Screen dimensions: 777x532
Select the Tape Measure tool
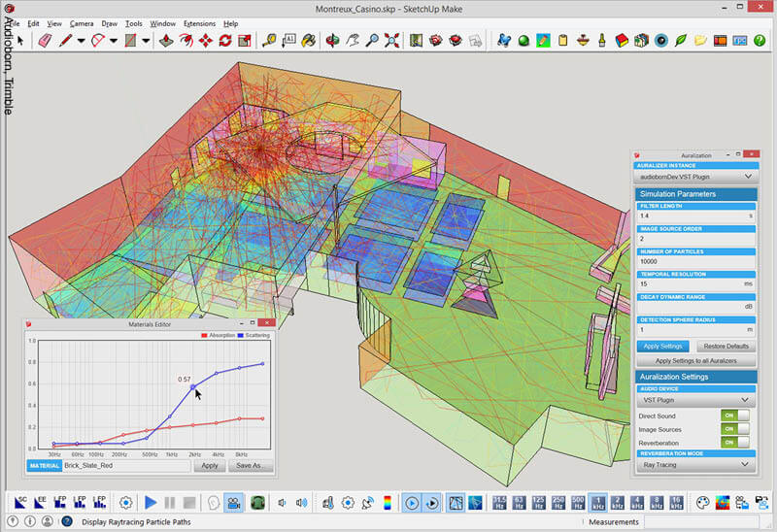[269, 41]
